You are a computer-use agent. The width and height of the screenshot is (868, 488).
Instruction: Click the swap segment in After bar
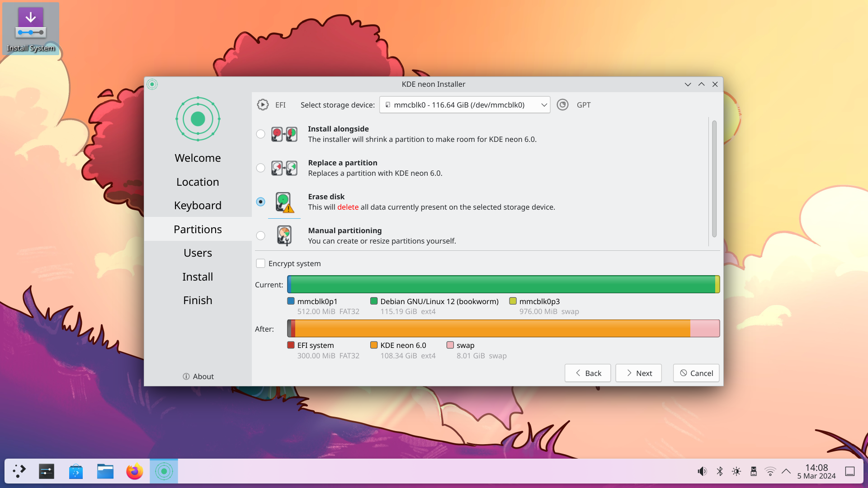pos(705,328)
